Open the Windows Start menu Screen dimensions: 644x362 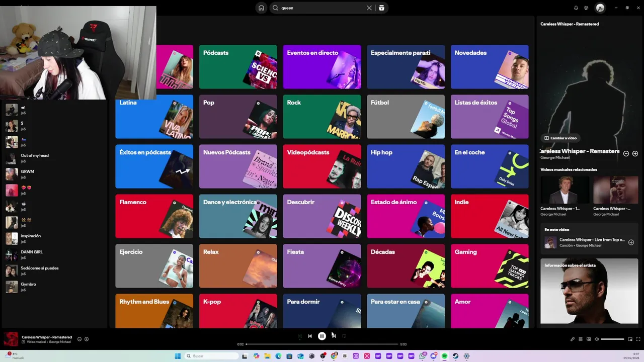(178, 356)
